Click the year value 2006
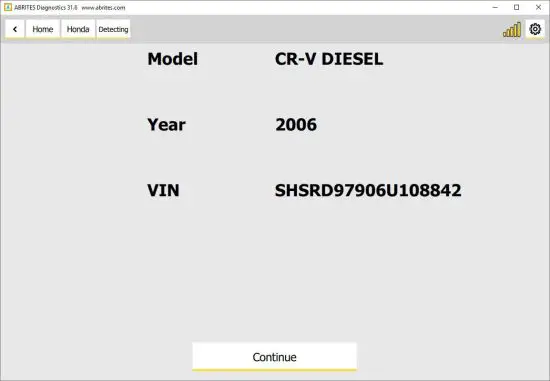Image resolution: width=550 pixels, height=381 pixels. (296, 125)
